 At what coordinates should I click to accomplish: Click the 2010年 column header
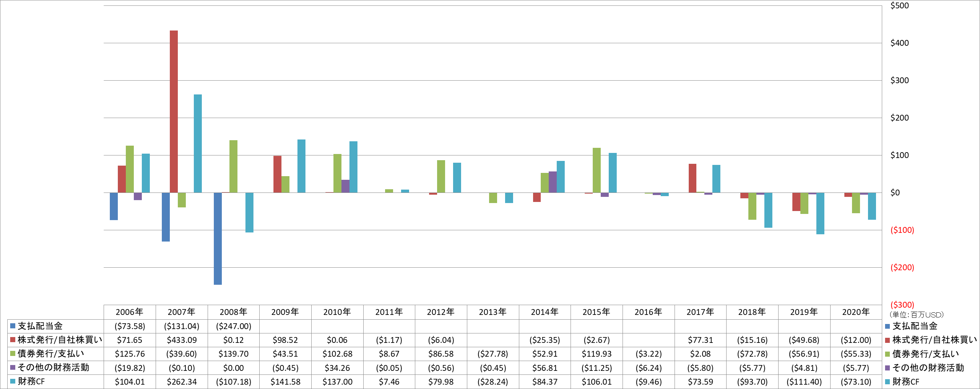click(337, 312)
